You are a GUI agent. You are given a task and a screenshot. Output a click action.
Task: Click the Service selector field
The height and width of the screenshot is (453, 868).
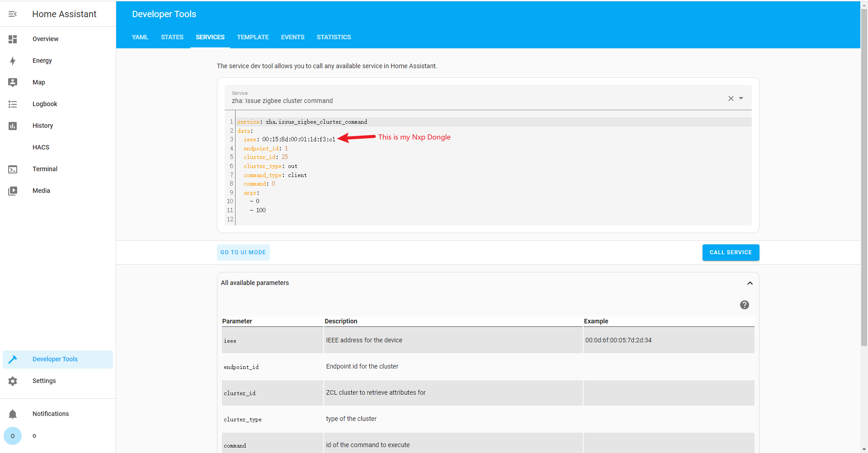488,98
